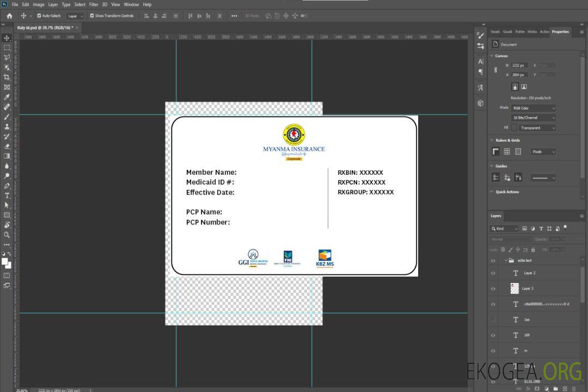Collapse the Quick Actions section

point(492,192)
